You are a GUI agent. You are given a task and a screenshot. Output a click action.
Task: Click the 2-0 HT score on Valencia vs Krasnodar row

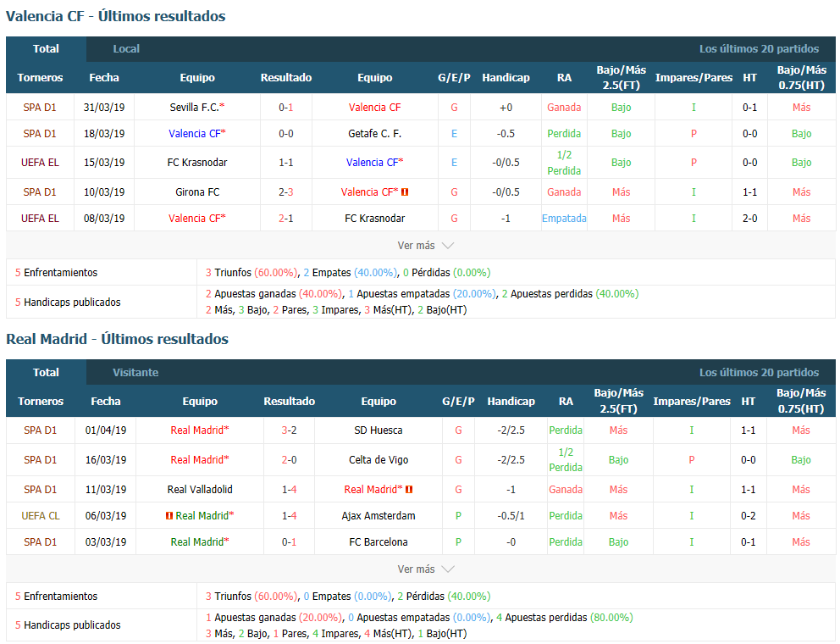pyautogui.click(x=749, y=219)
